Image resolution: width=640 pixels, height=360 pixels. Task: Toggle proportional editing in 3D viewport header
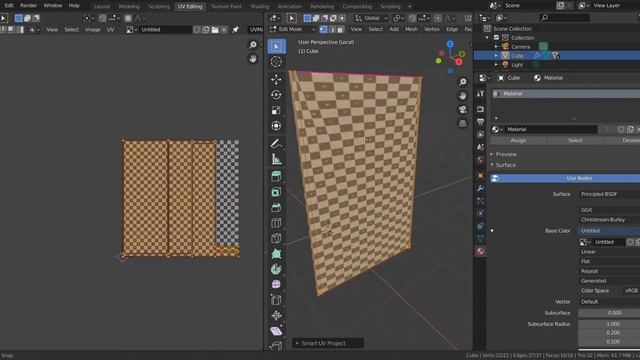coord(438,18)
